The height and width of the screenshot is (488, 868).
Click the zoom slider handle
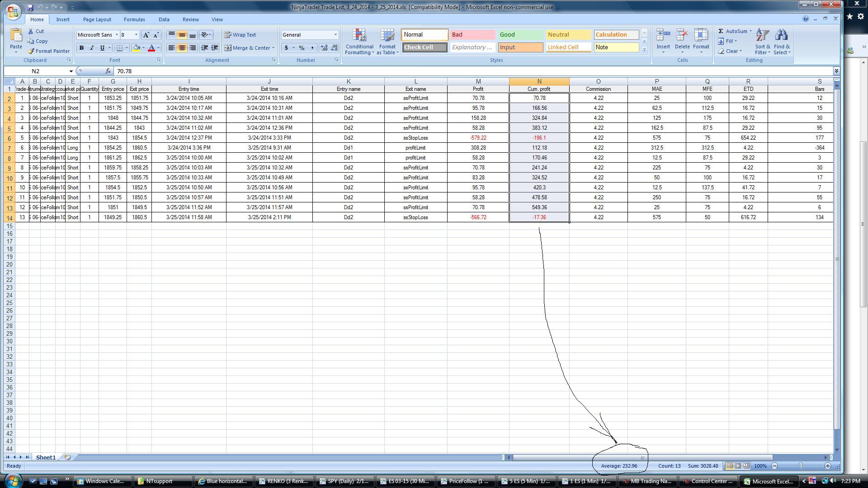click(x=801, y=466)
